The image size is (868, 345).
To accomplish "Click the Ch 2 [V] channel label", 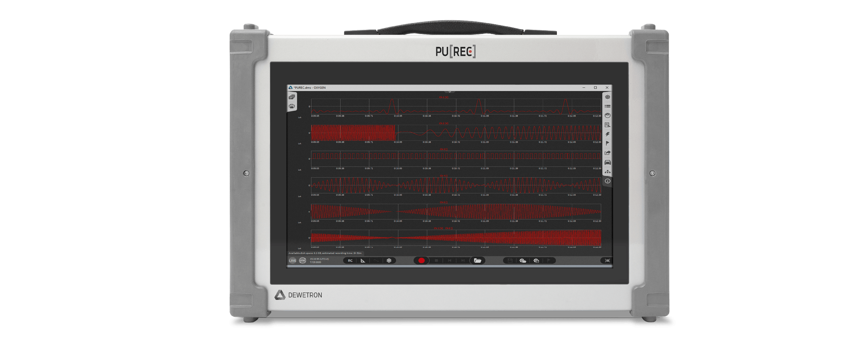I will coord(444,123).
